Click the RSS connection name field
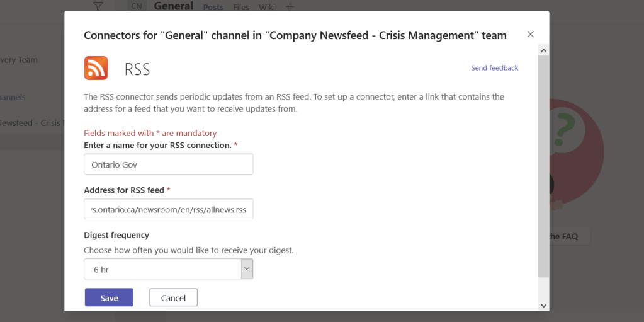Screen dimensions: 644x322 tap(169, 164)
